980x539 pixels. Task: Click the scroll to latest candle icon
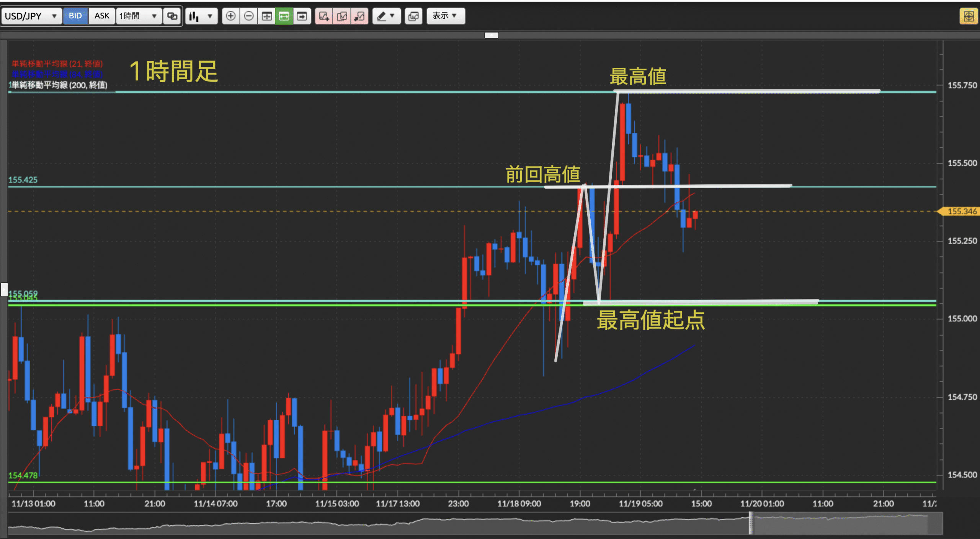[302, 16]
